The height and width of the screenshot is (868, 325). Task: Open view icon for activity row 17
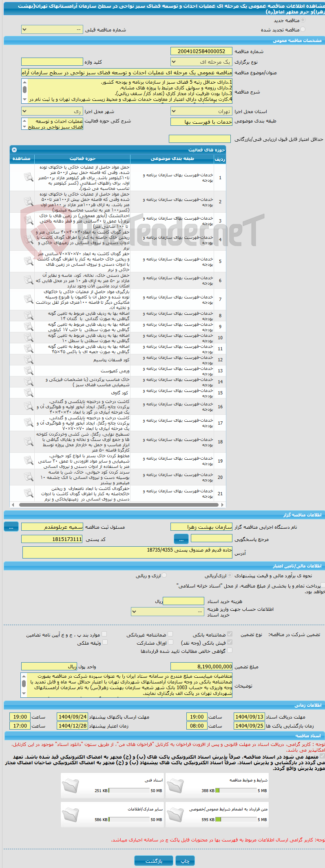click(28, 423)
